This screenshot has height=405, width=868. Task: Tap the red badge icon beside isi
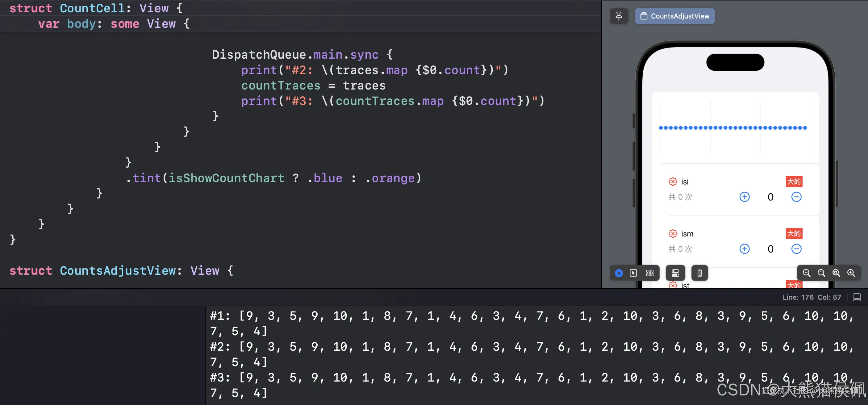pos(673,182)
